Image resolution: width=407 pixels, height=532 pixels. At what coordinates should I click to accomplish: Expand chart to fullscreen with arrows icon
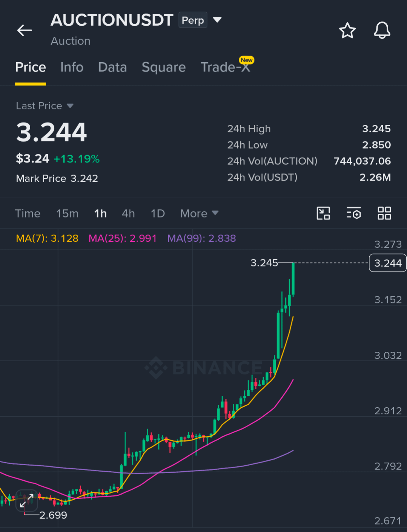(x=27, y=501)
